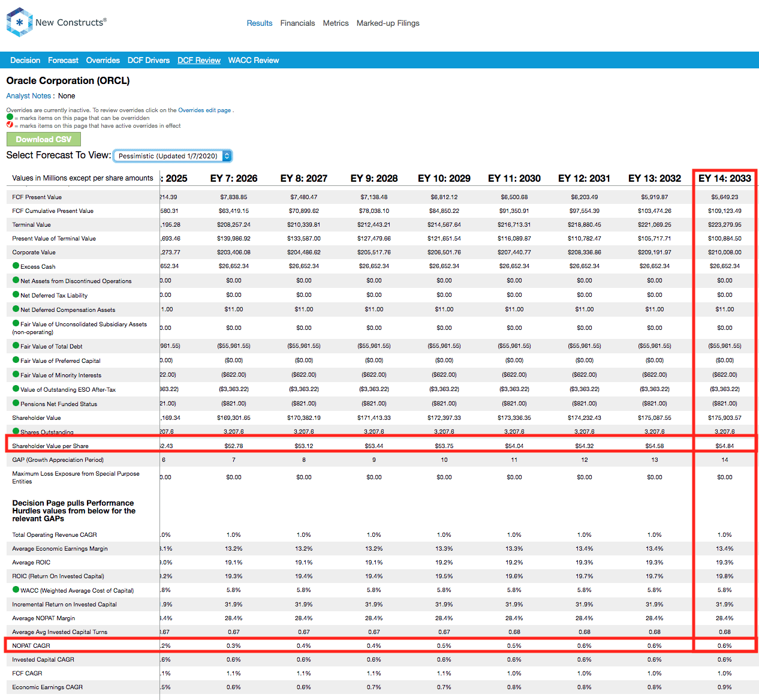The image size is (759, 700).
Task: Click Shareholder Value $175,903.57 cell
Action: [724, 417]
